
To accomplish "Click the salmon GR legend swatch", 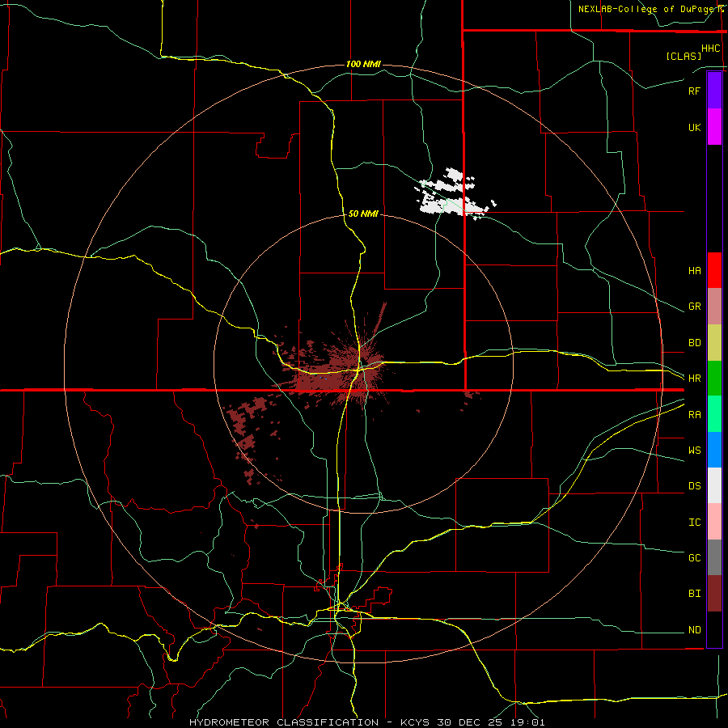I will pyautogui.click(x=714, y=307).
